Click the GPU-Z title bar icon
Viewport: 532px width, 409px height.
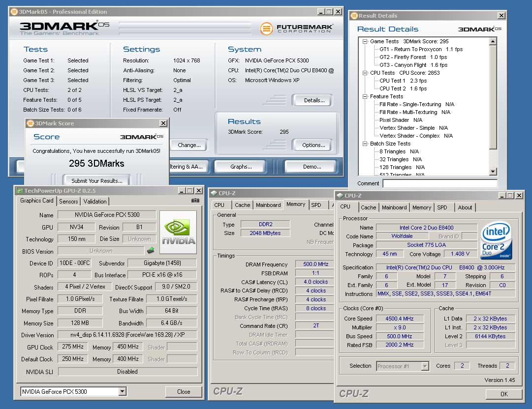click(20, 191)
